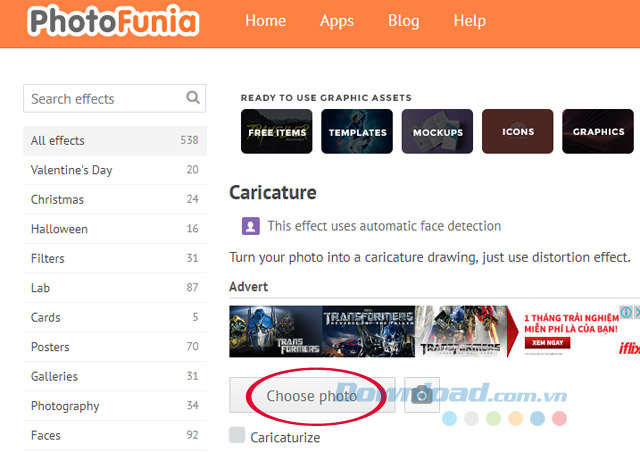
Task: Click the search magnifier icon
Action: point(193,98)
